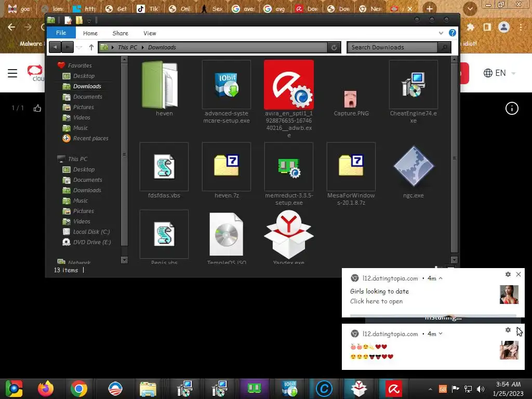Viewport: 532px width, 399px height.
Task: Close first datingtopia notification
Action: [518, 274]
